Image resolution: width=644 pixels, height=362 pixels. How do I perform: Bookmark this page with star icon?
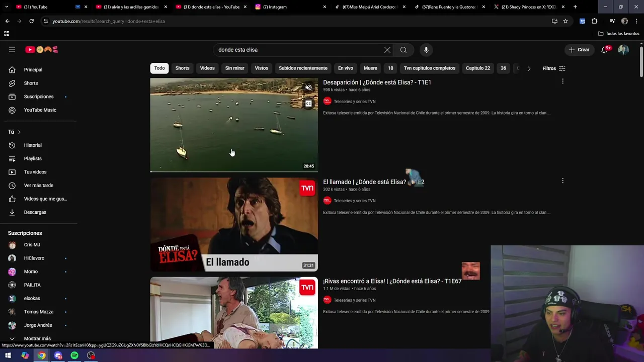pyautogui.click(x=566, y=21)
